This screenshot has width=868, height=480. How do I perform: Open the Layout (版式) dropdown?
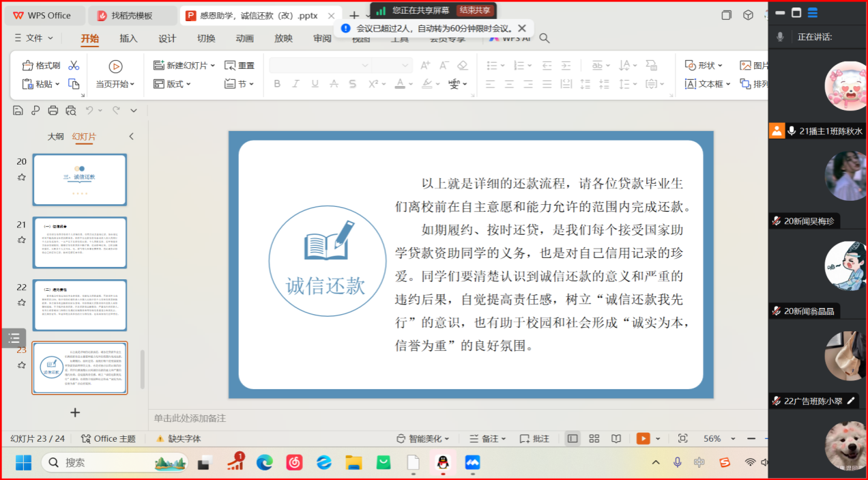tap(172, 84)
